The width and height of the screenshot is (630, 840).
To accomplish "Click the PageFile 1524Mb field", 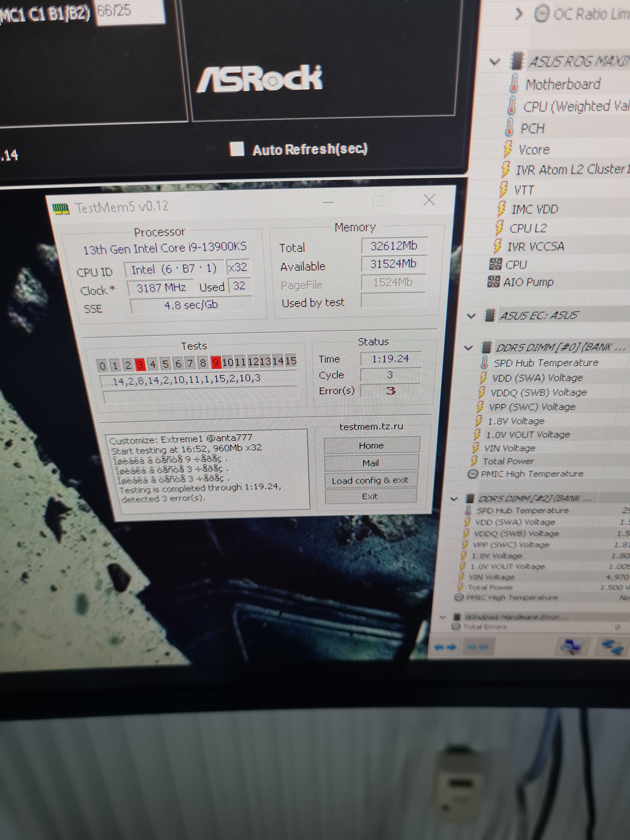I will (x=393, y=282).
